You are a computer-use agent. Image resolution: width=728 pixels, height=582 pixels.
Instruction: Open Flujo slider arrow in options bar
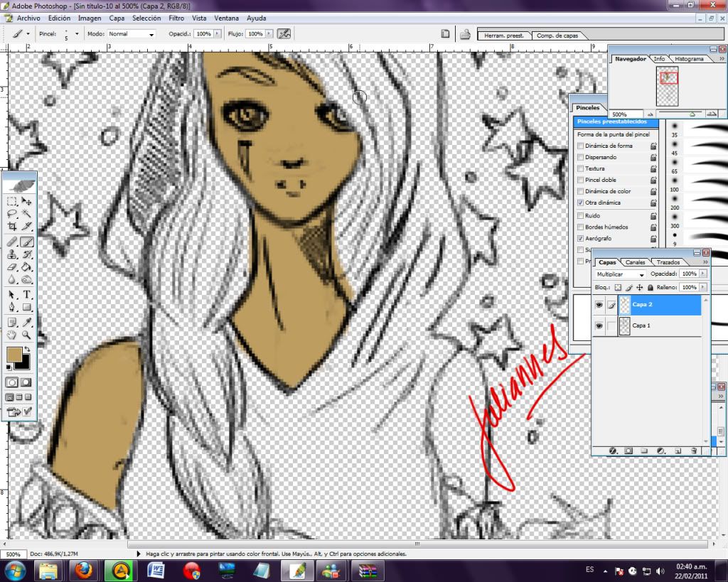pos(269,34)
